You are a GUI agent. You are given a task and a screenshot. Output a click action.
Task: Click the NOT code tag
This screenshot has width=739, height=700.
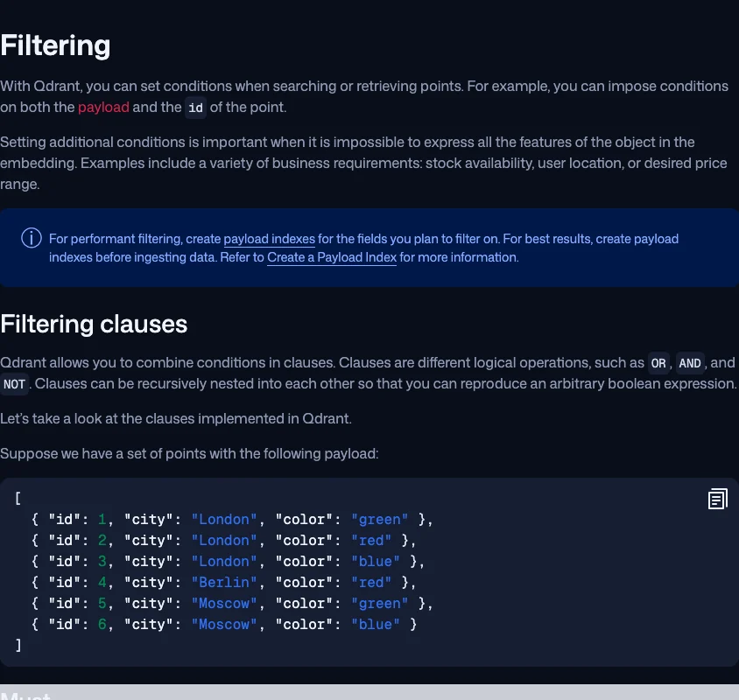click(14, 384)
